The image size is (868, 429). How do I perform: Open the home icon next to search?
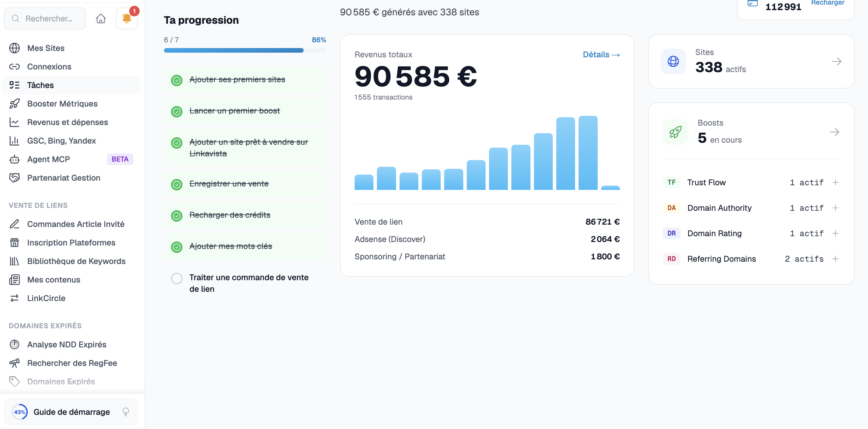101,19
